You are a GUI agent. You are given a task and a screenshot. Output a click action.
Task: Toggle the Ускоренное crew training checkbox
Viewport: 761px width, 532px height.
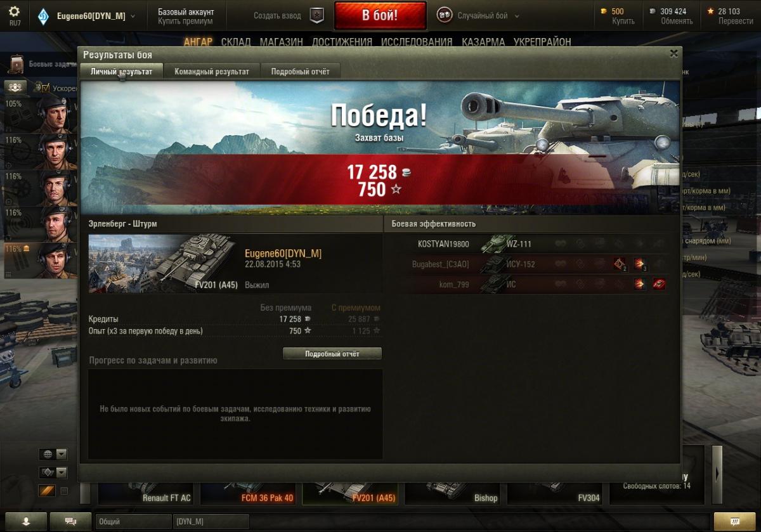coord(46,88)
